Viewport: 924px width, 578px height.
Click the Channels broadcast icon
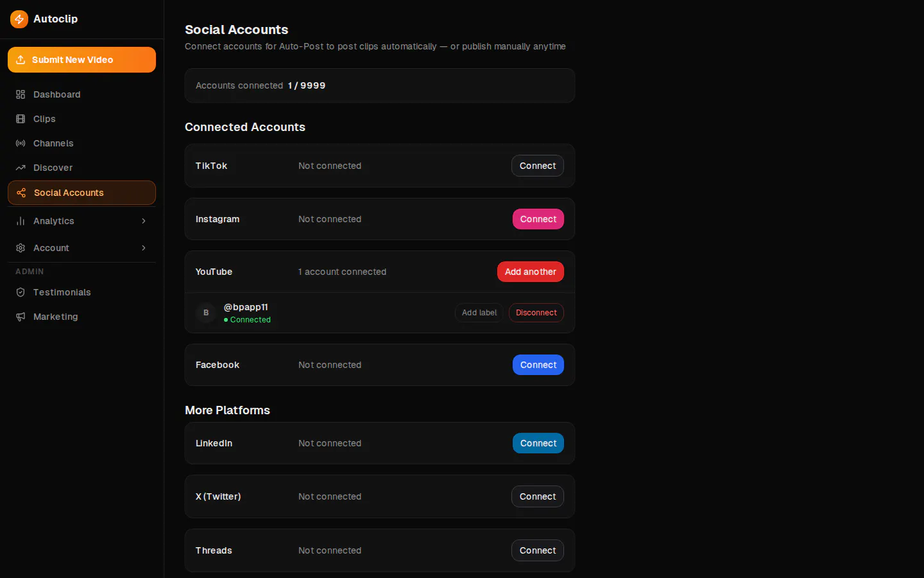tap(21, 143)
